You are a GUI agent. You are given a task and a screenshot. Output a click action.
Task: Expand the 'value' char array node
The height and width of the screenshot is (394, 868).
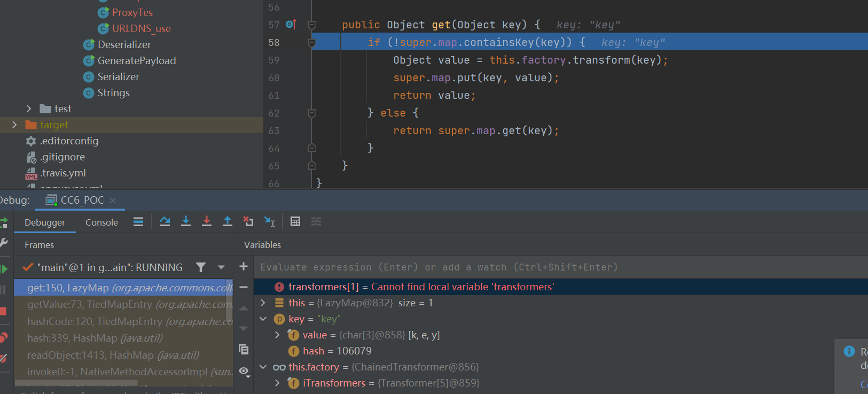(x=277, y=335)
